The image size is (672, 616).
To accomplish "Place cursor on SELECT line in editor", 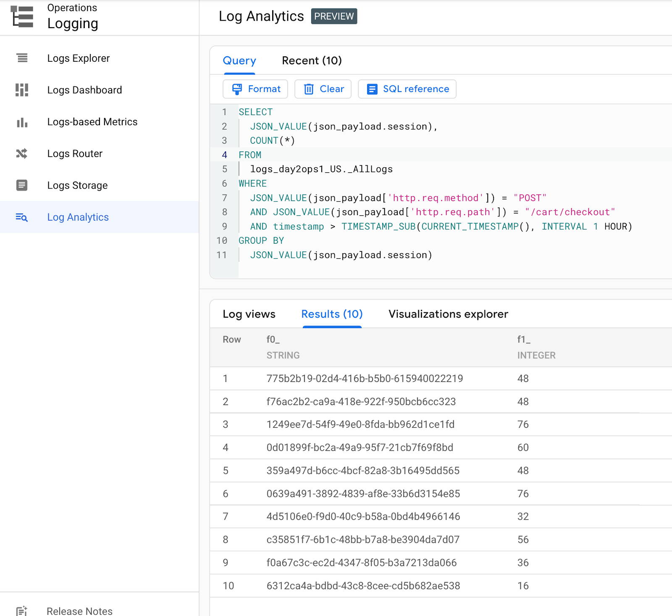I will [256, 112].
